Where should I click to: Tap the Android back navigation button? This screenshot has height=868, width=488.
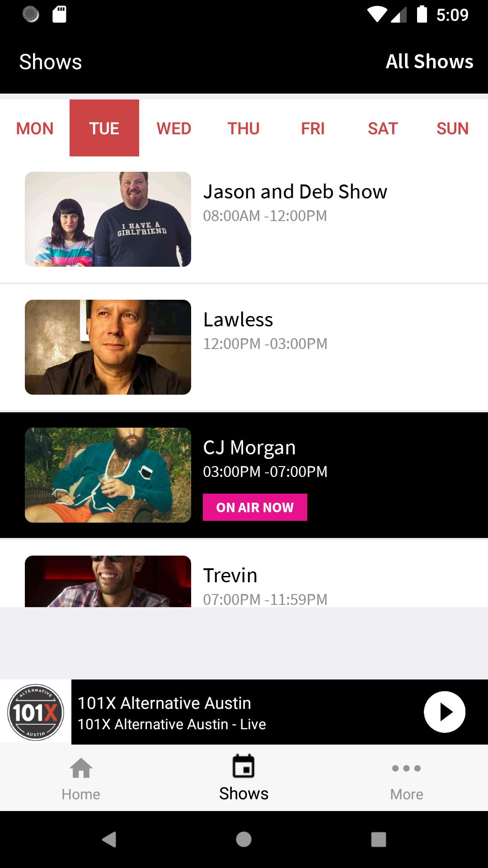(x=109, y=840)
